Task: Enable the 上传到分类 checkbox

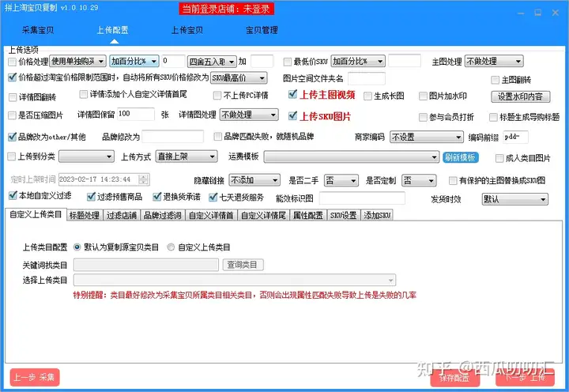Action: click(12, 156)
